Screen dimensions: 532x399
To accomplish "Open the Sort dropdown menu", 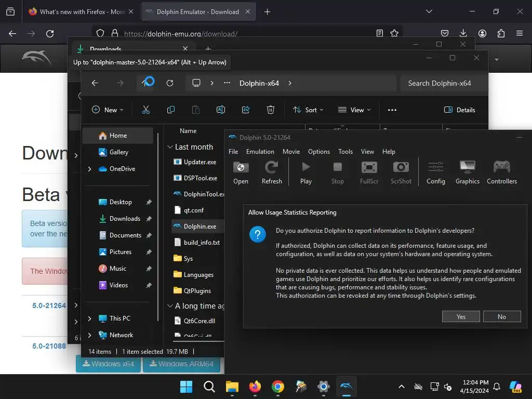I will point(308,110).
